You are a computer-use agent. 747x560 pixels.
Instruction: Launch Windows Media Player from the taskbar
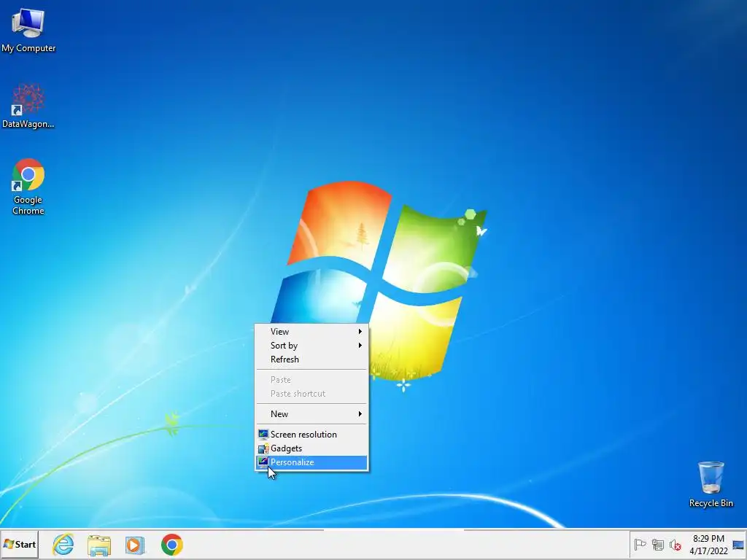point(135,545)
